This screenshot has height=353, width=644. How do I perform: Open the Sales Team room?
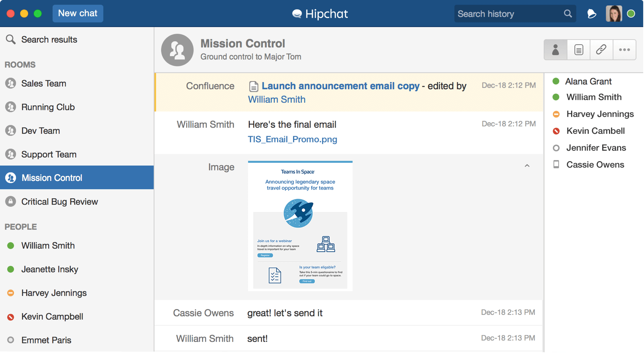pos(77,83)
